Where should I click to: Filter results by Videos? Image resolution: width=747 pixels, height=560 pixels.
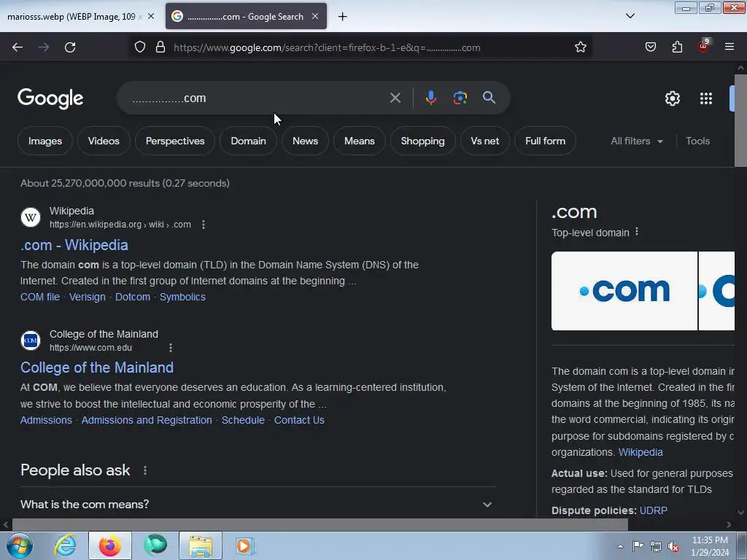[x=104, y=141]
